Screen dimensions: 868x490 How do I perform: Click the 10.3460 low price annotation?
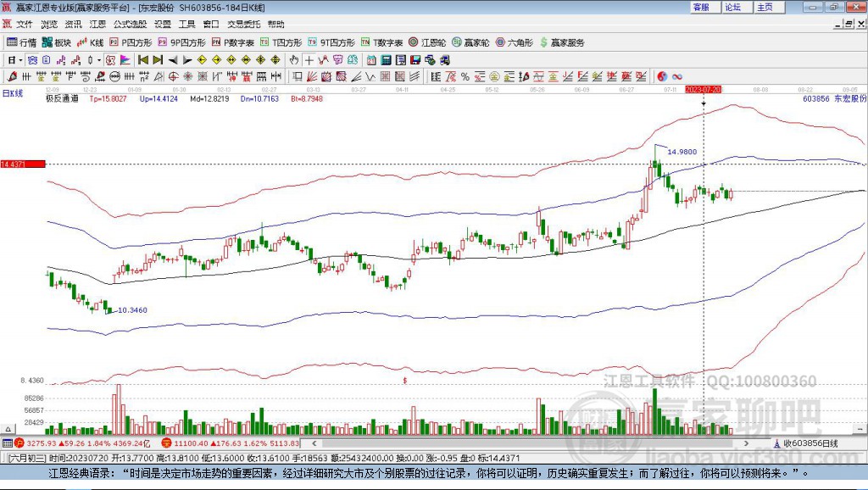(132, 310)
